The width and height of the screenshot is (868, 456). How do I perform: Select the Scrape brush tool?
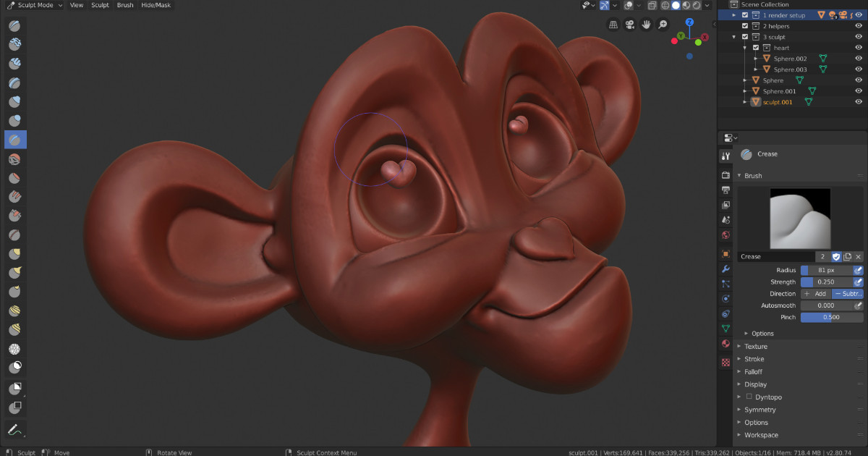tap(15, 216)
